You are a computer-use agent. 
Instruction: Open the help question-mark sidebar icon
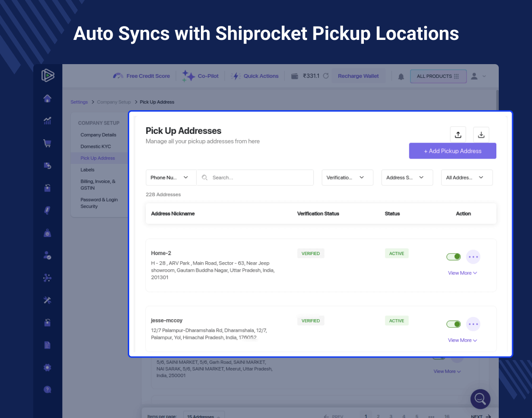pyautogui.click(x=47, y=389)
